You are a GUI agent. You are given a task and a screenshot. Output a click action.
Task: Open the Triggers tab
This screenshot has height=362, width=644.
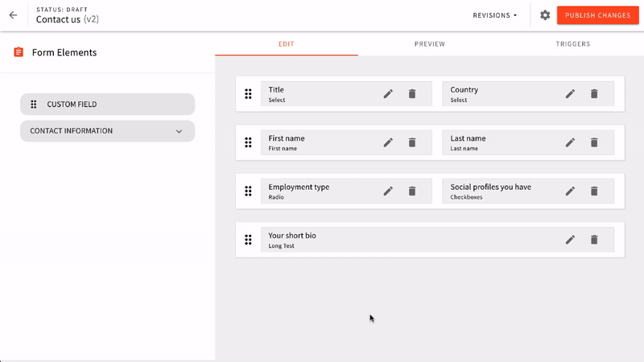tap(572, 44)
